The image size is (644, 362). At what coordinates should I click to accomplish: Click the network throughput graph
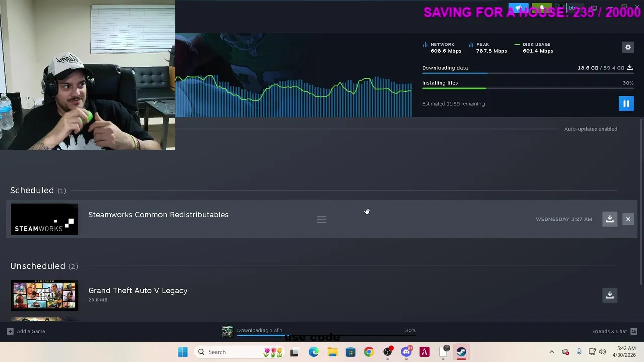[294, 96]
